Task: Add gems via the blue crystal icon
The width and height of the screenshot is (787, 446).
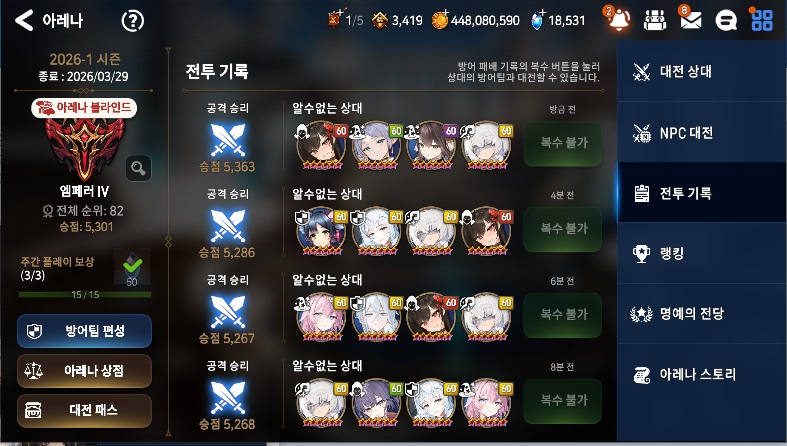Action: [x=538, y=20]
